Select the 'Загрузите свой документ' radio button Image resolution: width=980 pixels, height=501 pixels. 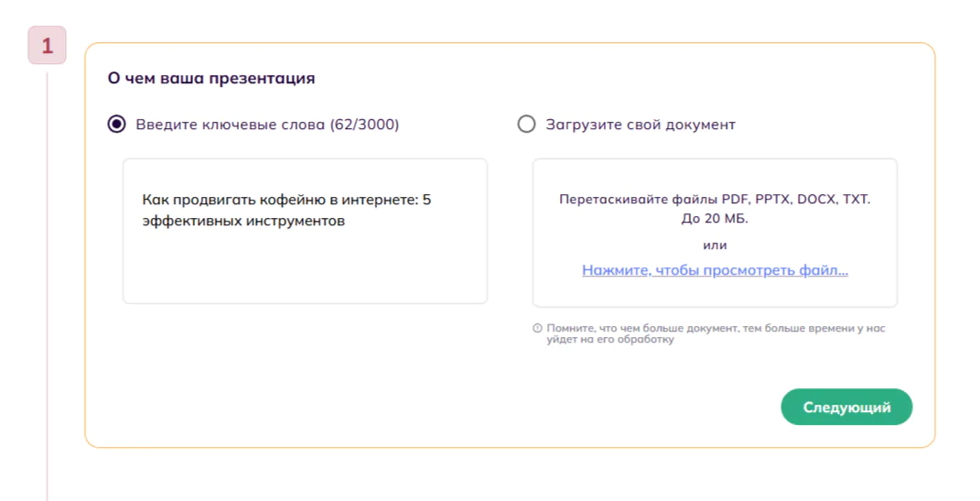(526, 125)
